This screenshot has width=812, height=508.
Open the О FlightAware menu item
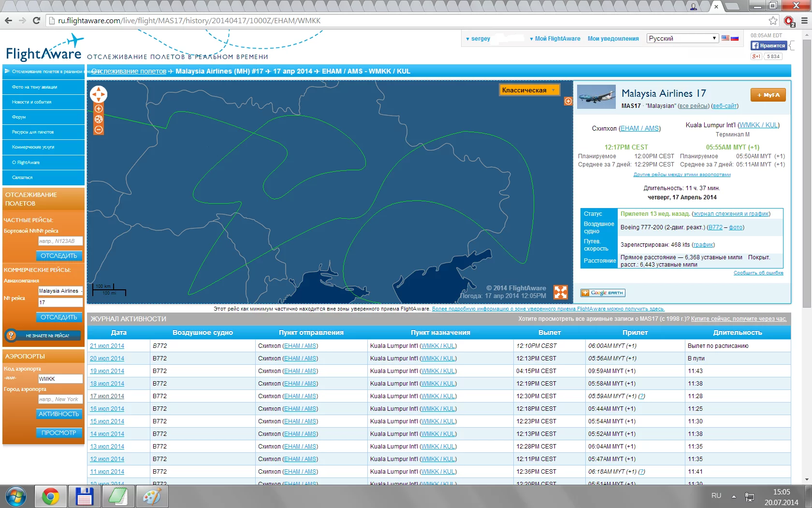(43, 163)
